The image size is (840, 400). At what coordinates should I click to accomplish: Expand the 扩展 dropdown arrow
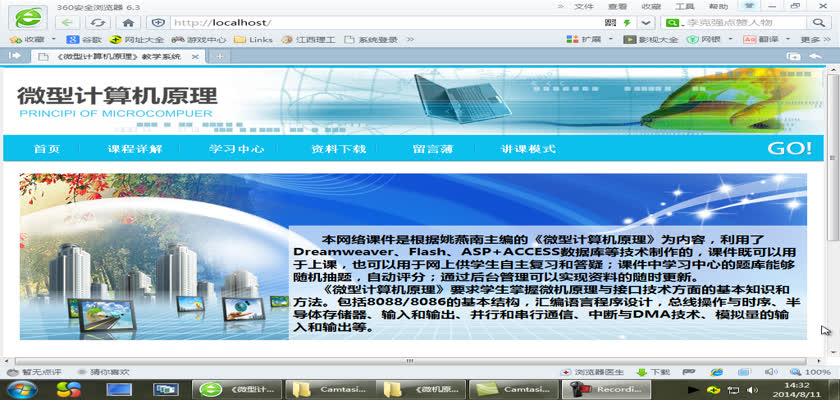tap(612, 40)
